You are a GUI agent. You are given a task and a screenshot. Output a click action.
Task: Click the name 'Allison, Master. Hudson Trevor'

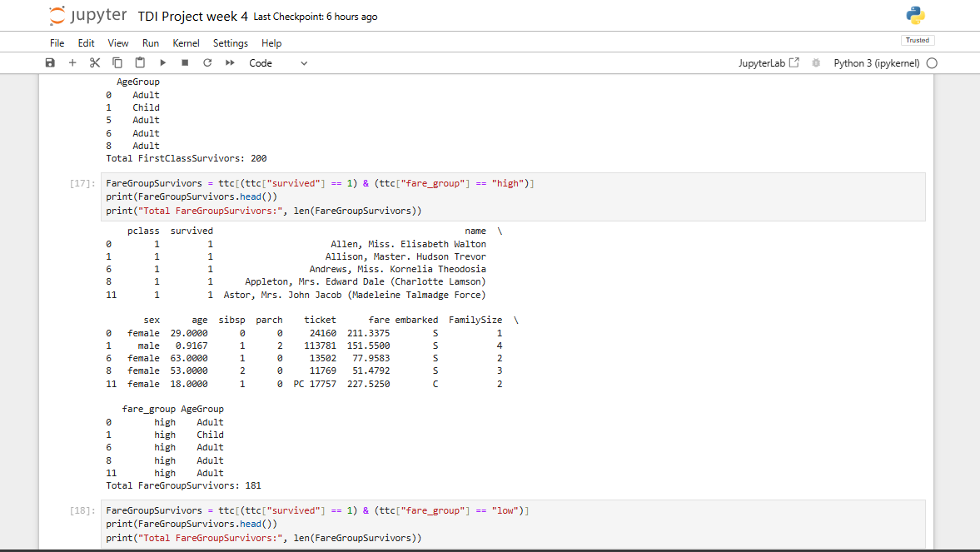pos(405,257)
